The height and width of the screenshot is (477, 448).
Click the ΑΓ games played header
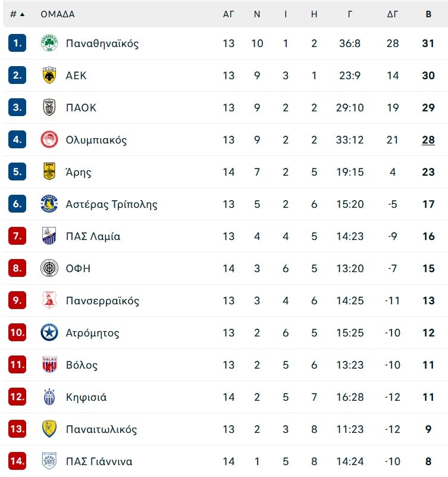(x=228, y=14)
